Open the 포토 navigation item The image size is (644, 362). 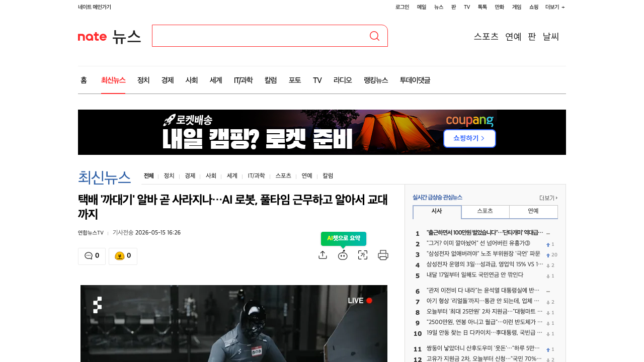tap(295, 80)
